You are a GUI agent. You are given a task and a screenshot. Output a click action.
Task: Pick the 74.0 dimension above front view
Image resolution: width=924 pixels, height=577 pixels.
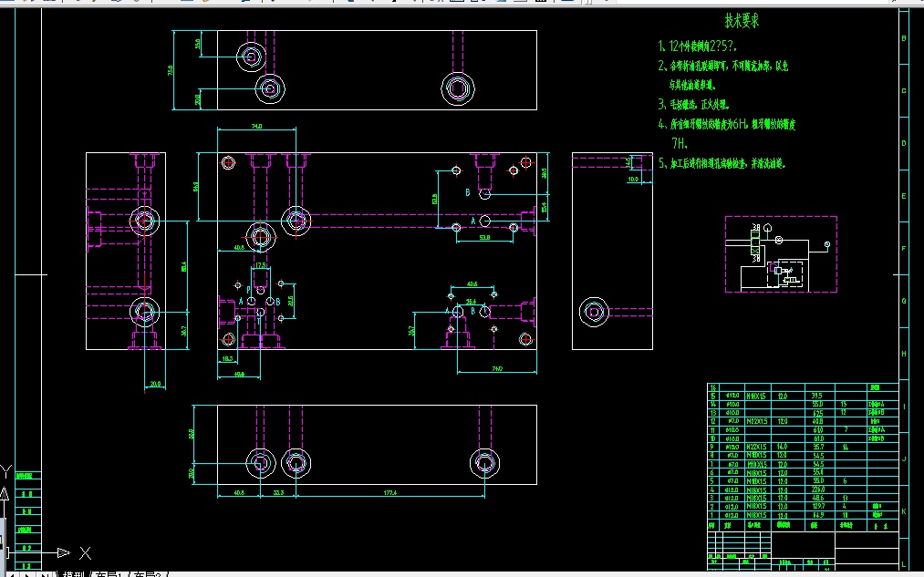(257, 126)
